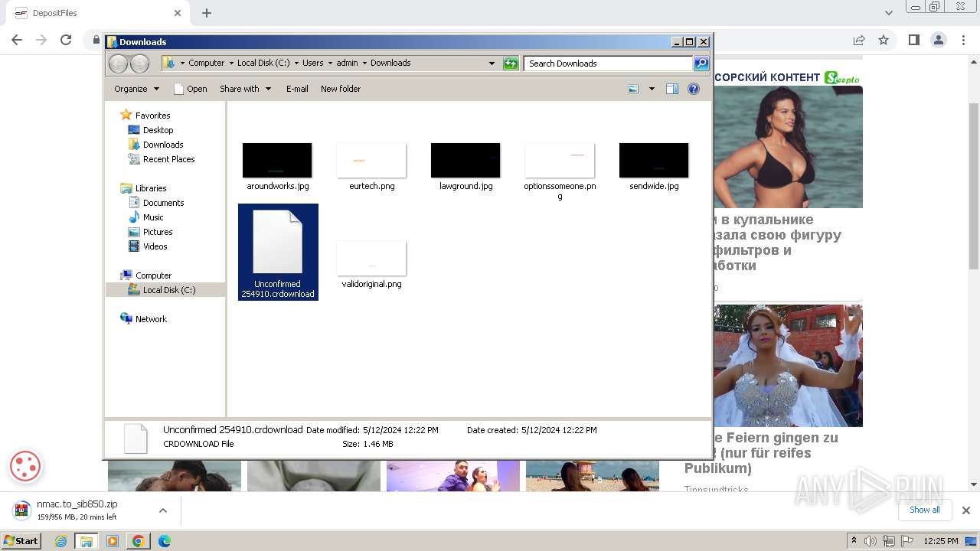Viewport: 980px width, 551px height.
Task: Select the Unconfirmed 254910.crdownload file
Action: point(278,252)
